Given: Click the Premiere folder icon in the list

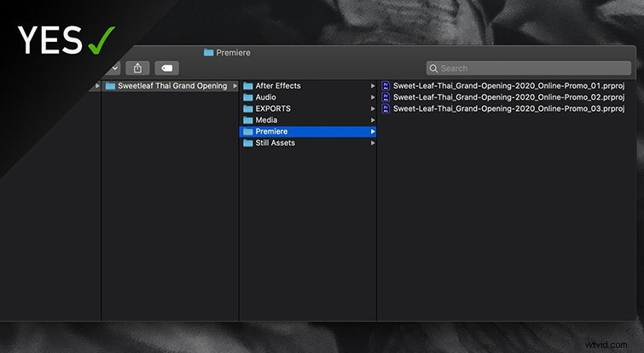Looking at the screenshot, I should [248, 132].
